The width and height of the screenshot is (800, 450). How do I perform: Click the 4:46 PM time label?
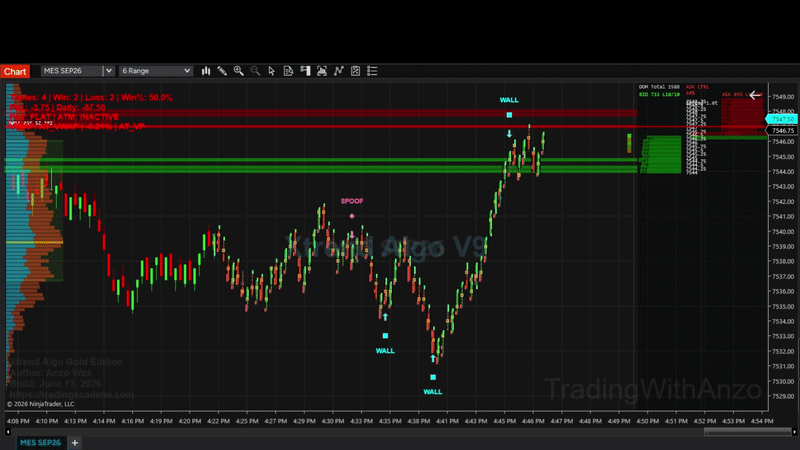533,421
